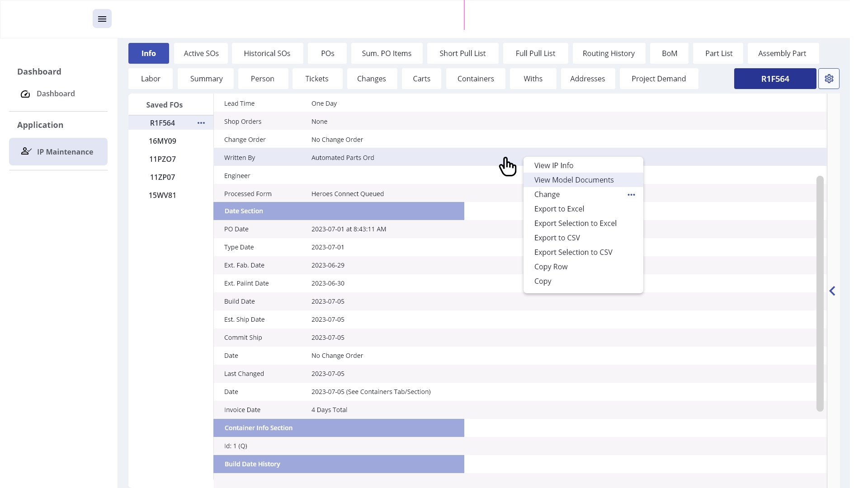Click Copy Row in context menu
Screen dimensions: 868x488
pyautogui.click(x=551, y=267)
